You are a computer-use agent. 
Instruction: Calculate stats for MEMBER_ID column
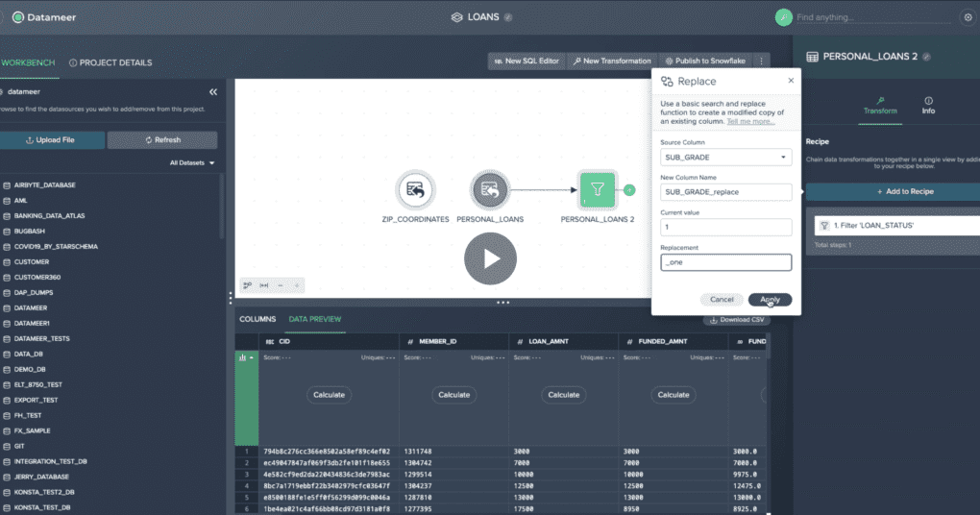click(453, 395)
